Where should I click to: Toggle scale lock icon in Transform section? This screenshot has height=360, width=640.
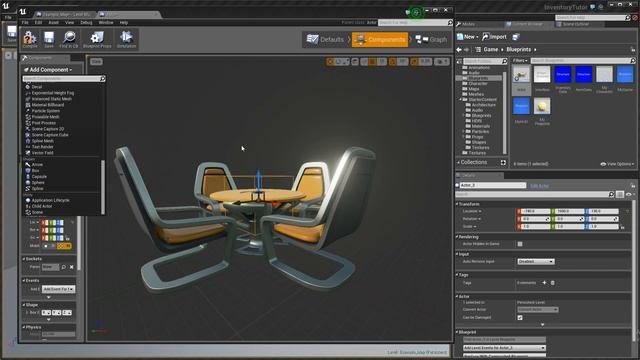622,227
